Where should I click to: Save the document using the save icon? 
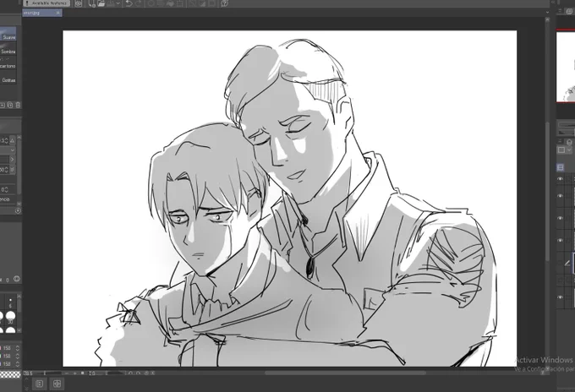coord(111,3)
